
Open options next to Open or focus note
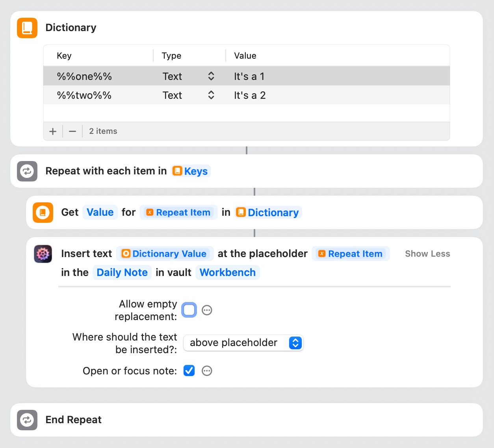click(207, 371)
